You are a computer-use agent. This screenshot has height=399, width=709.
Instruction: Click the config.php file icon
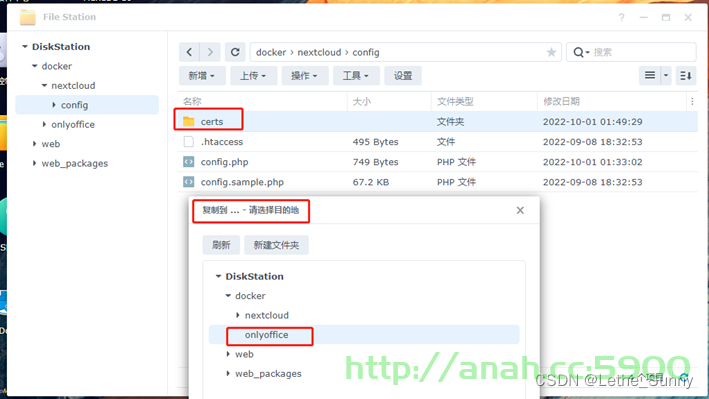click(x=189, y=162)
